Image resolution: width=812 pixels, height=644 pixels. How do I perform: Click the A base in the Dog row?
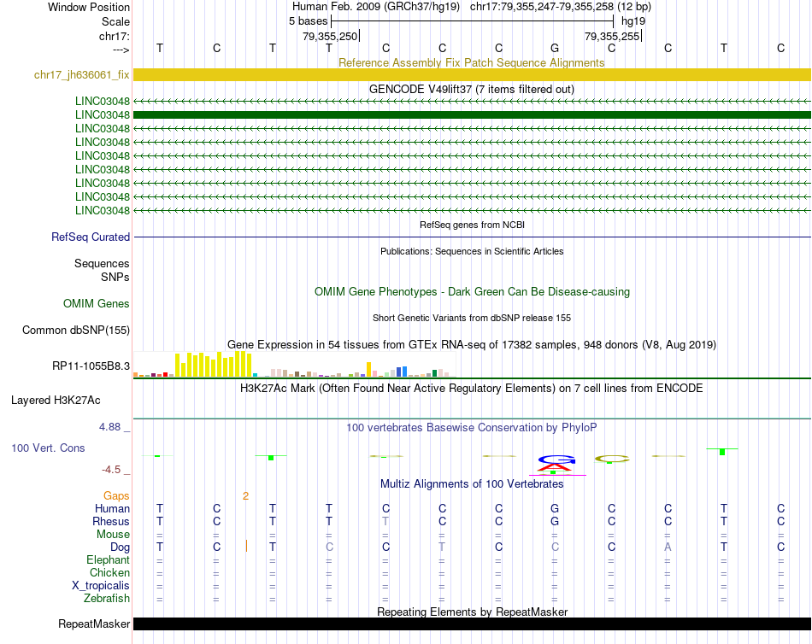(668, 547)
